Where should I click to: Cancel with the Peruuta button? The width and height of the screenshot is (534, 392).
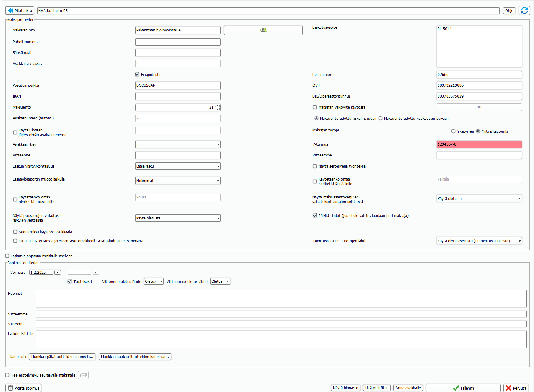coord(516,388)
